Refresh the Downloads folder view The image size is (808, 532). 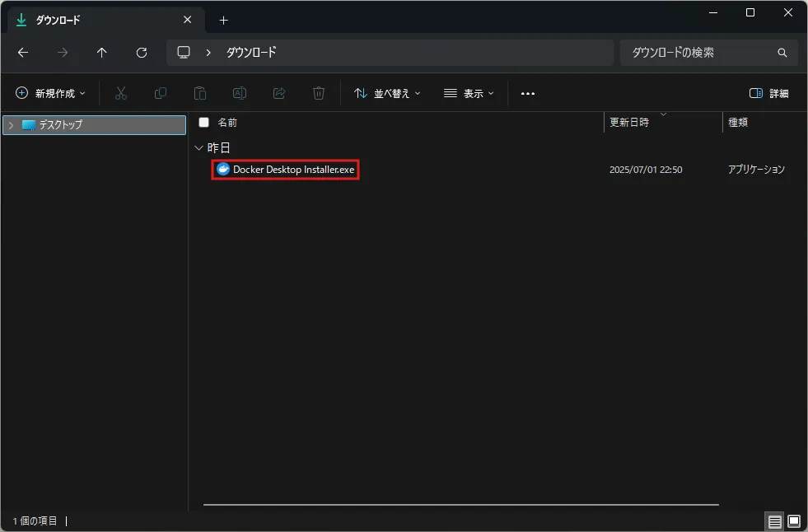pos(142,53)
